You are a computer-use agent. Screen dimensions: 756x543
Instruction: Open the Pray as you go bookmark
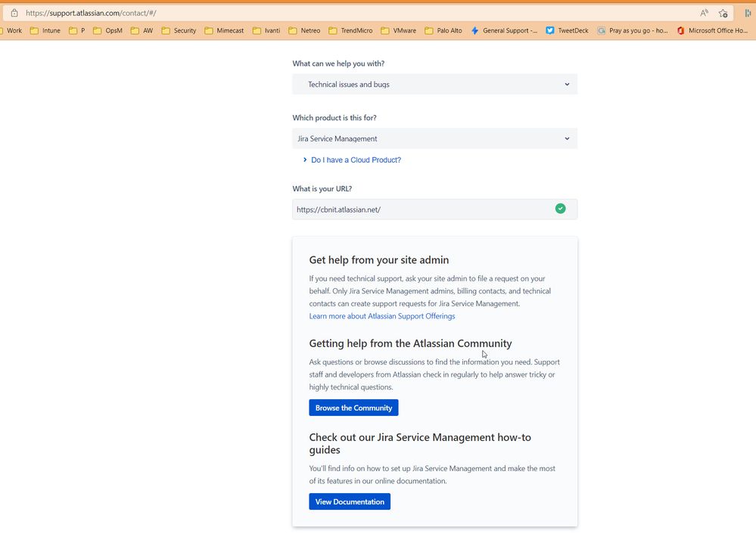click(633, 30)
